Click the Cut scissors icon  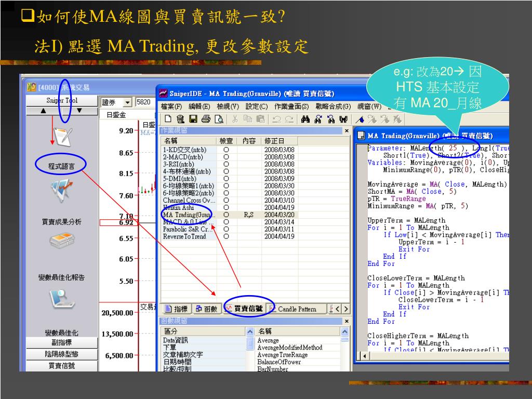point(235,119)
